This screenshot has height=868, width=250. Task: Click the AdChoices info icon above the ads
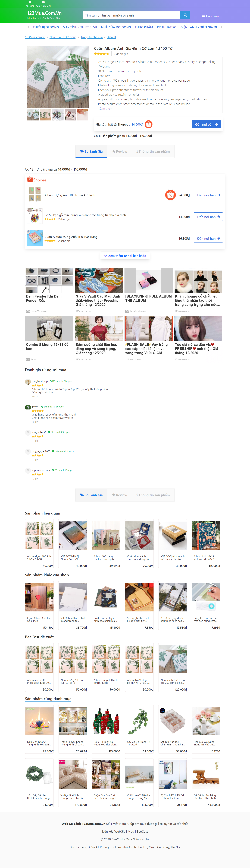point(221,266)
